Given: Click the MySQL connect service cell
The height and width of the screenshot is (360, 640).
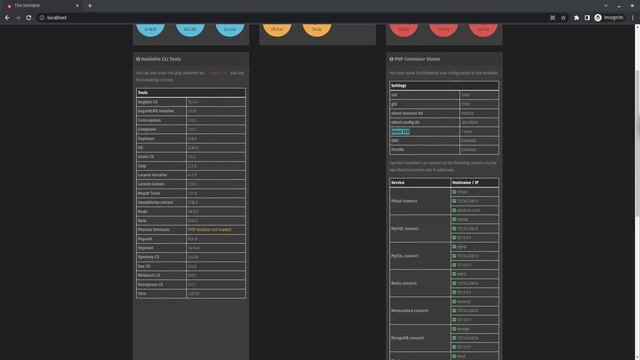Looking at the screenshot, I should coord(420,229).
